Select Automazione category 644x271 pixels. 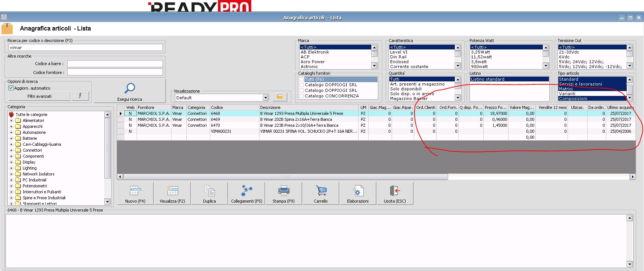(x=34, y=132)
